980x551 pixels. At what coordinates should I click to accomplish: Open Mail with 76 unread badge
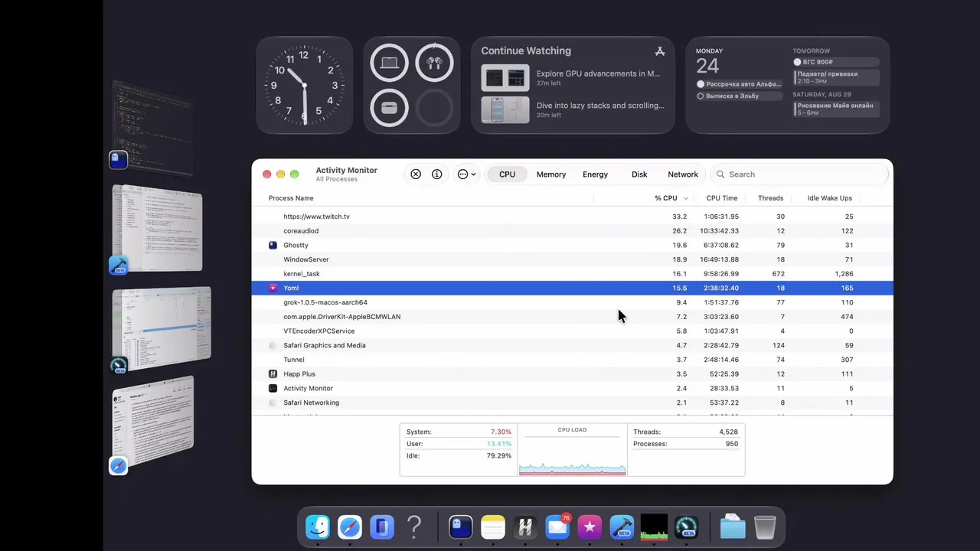coord(557,527)
